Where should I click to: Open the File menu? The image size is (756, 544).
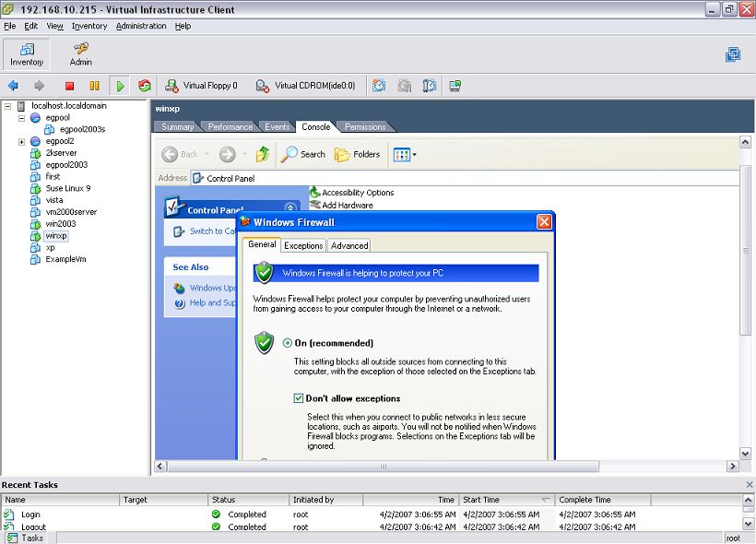[x=9, y=26]
